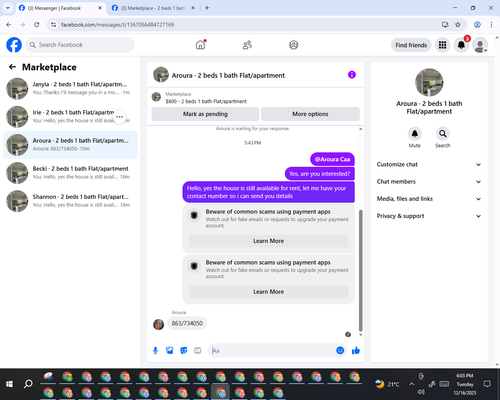This screenshot has height=400, width=500.
Task: Click Learn More on the first scam warning
Action: click(x=268, y=241)
